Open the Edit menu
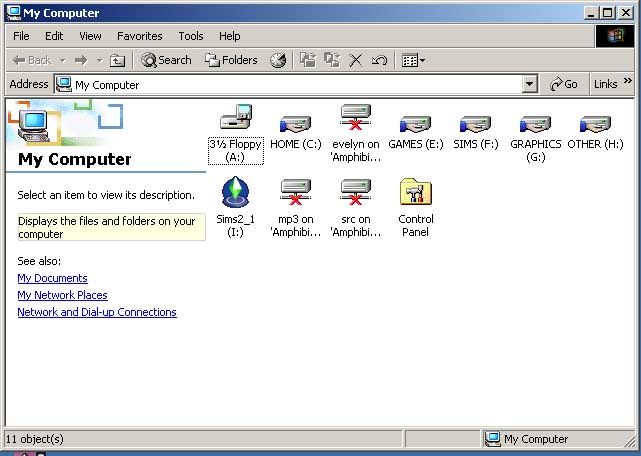Image resolution: width=641 pixels, height=456 pixels. 54,36
